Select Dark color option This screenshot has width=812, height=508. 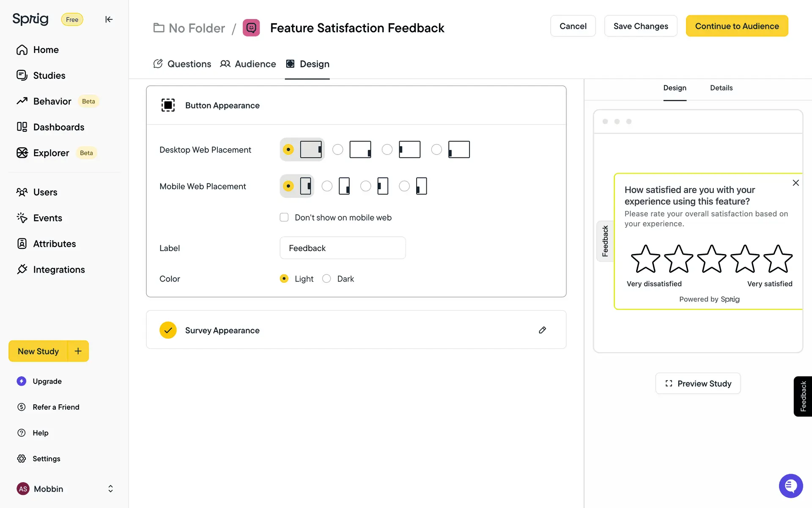(x=326, y=279)
